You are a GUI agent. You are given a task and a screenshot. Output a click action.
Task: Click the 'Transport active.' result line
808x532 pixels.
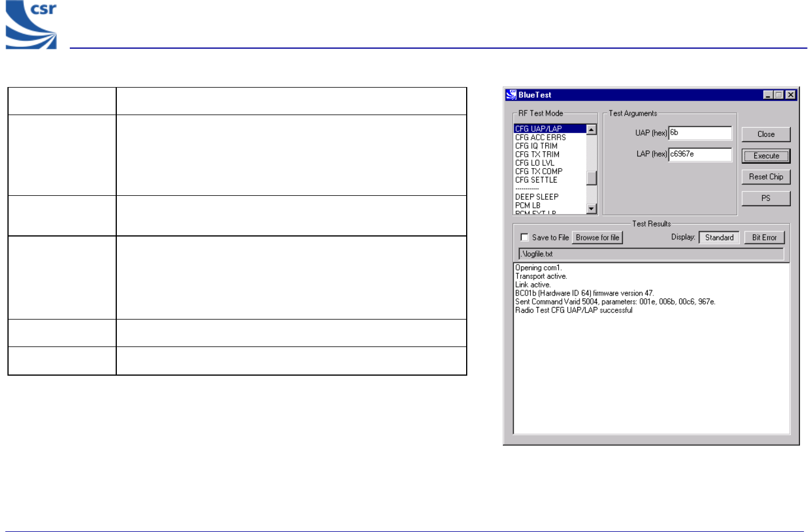541,277
